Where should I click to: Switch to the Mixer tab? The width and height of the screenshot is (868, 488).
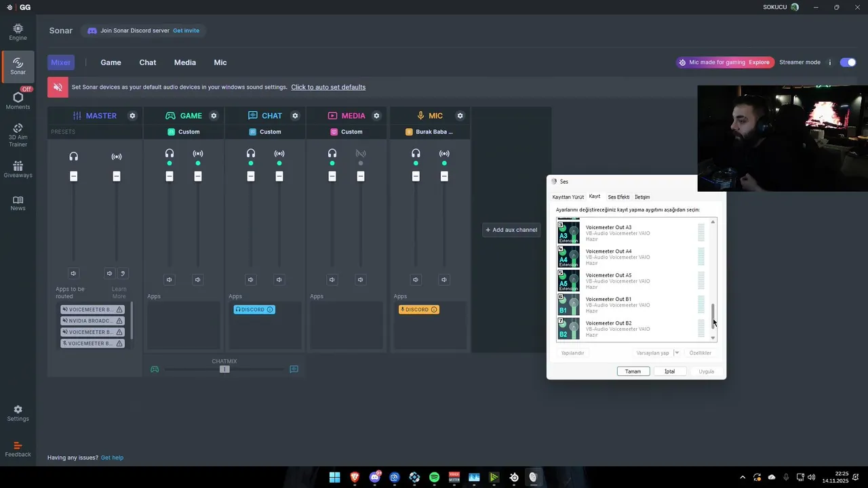61,62
